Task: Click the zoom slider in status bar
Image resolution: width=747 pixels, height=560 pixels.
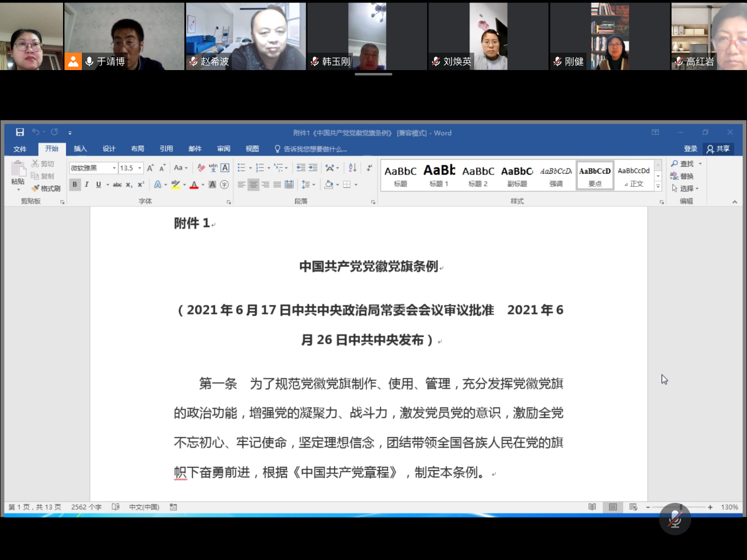Action: pos(679,507)
